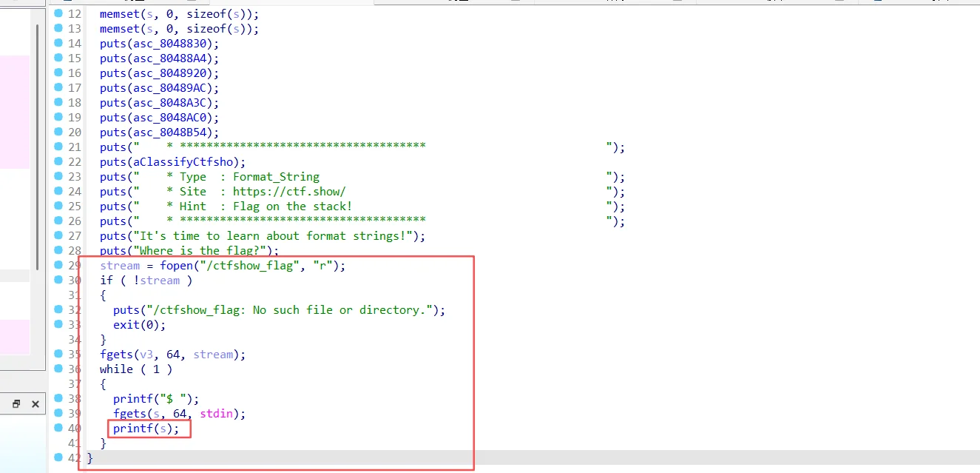Toggle the breakpoint dot at line 29
This screenshot has height=473, width=980.
[59, 265]
